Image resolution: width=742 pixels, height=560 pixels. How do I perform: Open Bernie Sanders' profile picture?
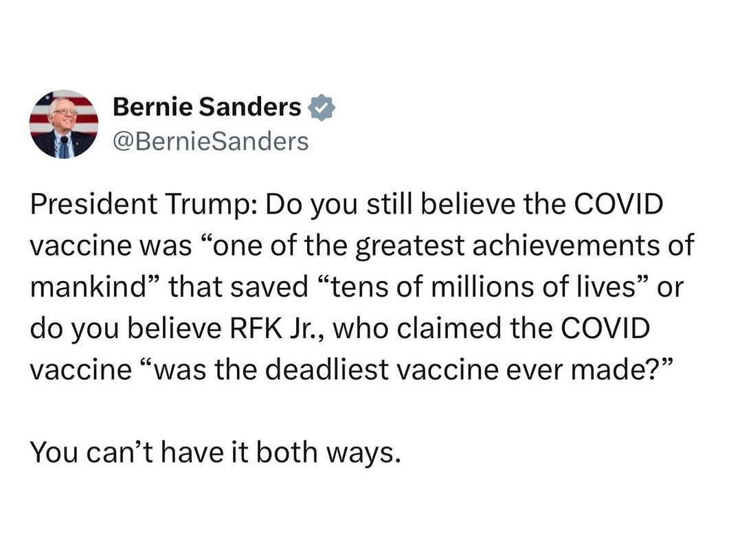click(63, 124)
